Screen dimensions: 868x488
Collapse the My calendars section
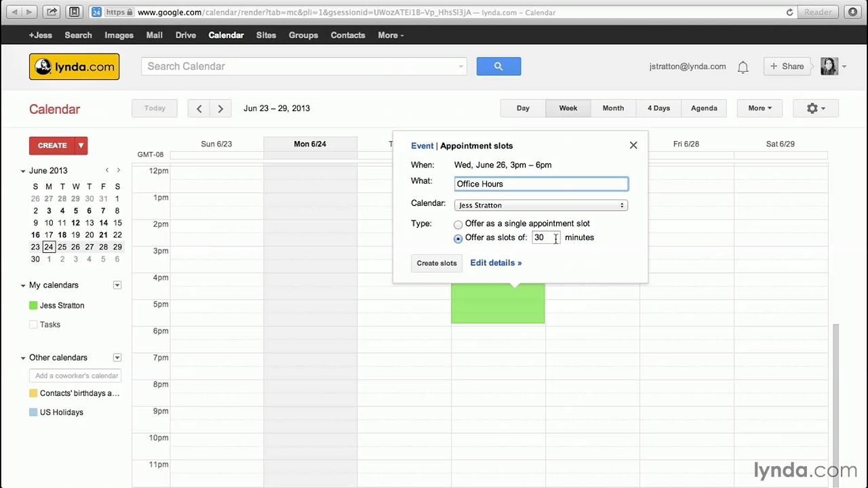(23, 286)
